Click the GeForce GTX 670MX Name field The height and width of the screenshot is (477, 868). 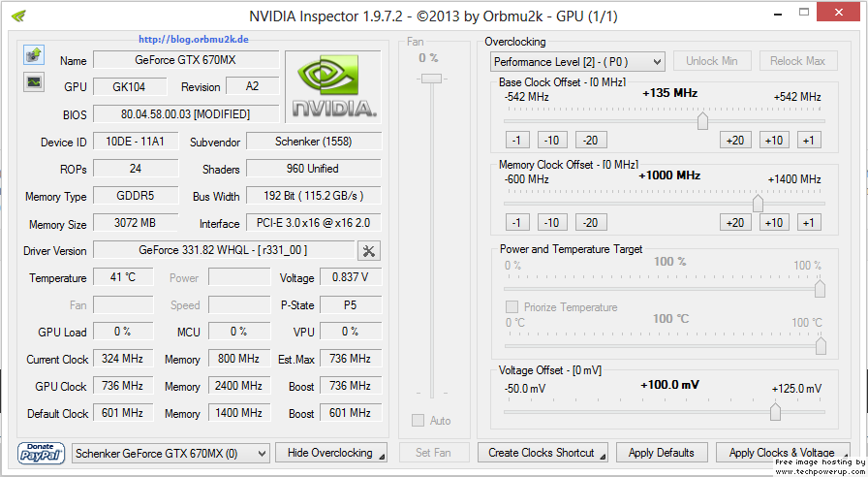pos(186,60)
